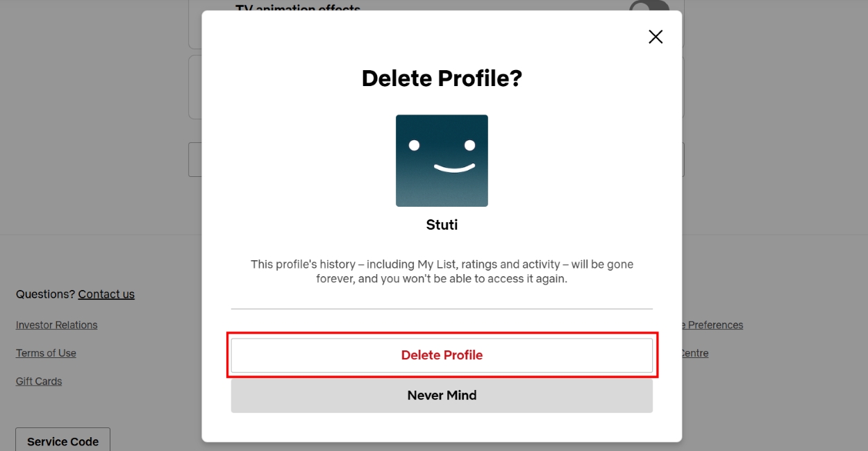Click the profile history warning text
This screenshot has height=451, width=868.
[442, 271]
